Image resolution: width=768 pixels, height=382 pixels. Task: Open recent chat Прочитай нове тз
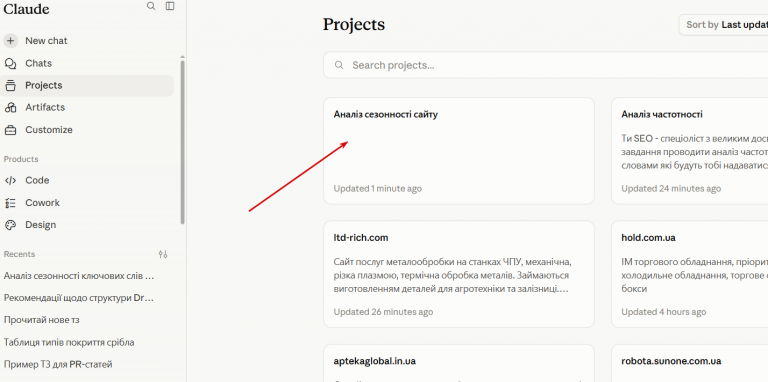pos(42,320)
